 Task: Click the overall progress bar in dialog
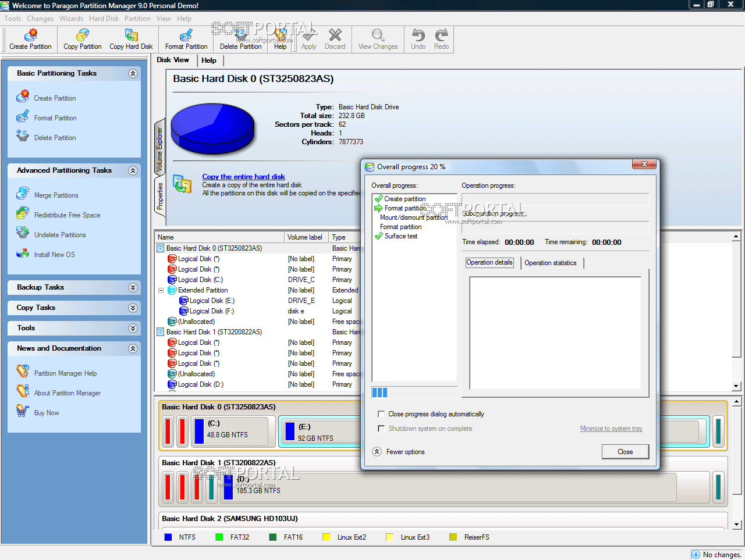pos(414,393)
